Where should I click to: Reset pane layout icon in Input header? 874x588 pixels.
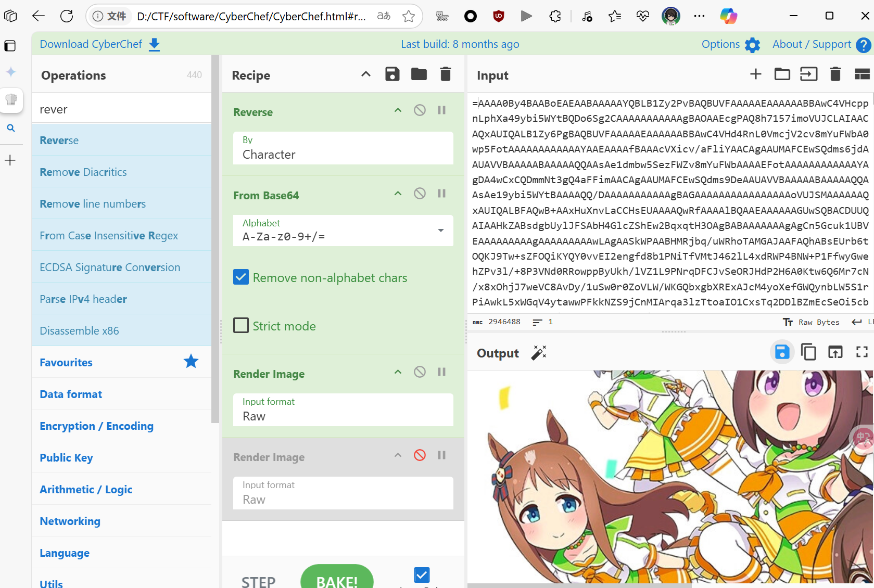click(862, 74)
